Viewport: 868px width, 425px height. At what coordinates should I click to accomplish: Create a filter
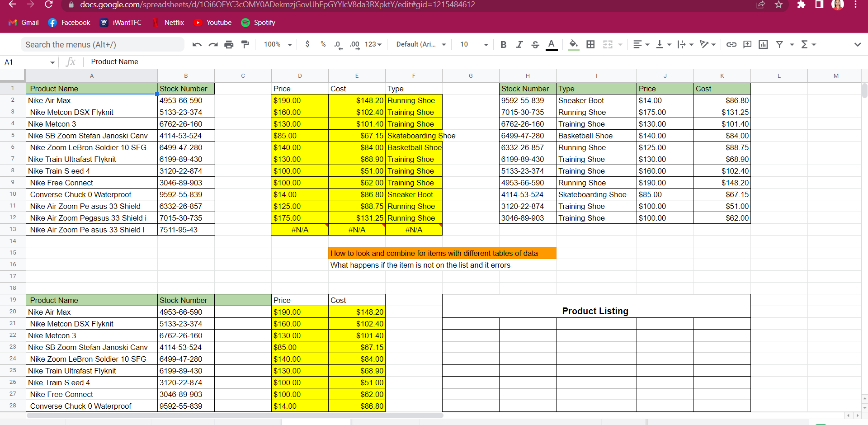[779, 44]
